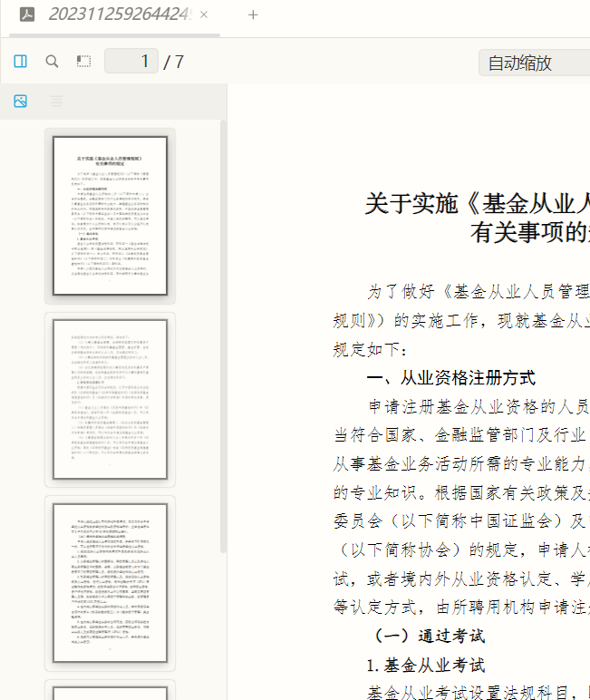The width and height of the screenshot is (590, 700).
Task: Click the PDF file icon in tab
Action: [27, 15]
